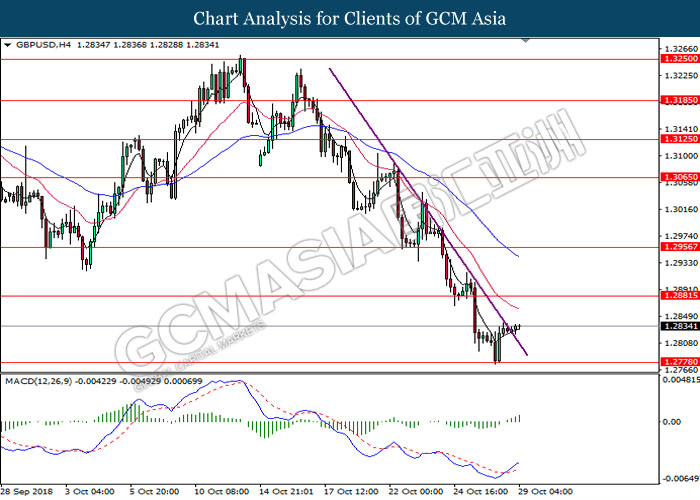Select the purple descending trendline

pyautogui.click(x=428, y=211)
